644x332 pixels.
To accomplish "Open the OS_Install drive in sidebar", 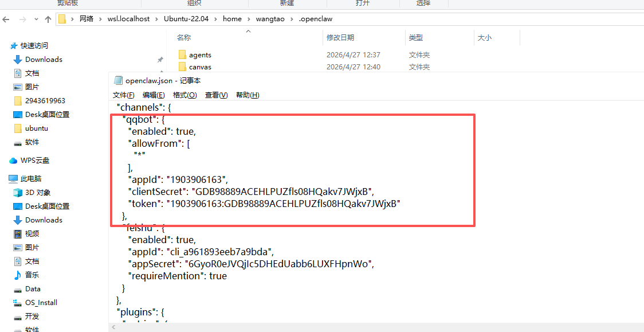I will pos(41,302).
